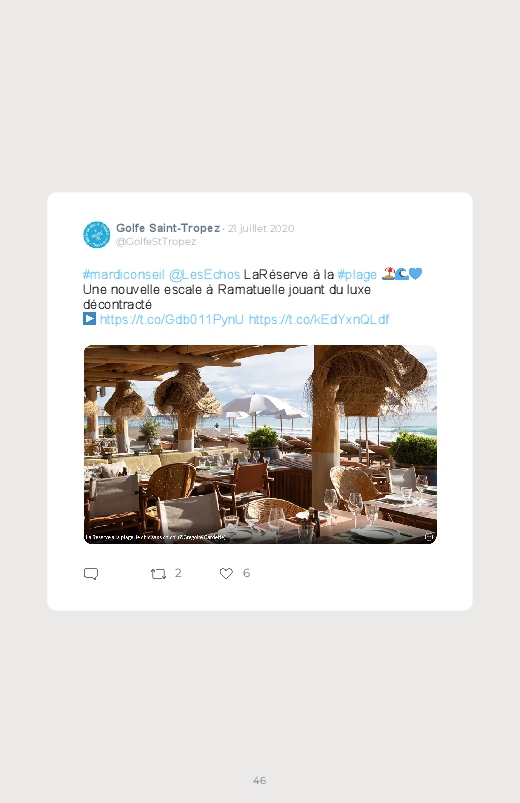This screenshot has width=520, height=803.
Task: Click the like count of 6
Action: tap(246, 573)
